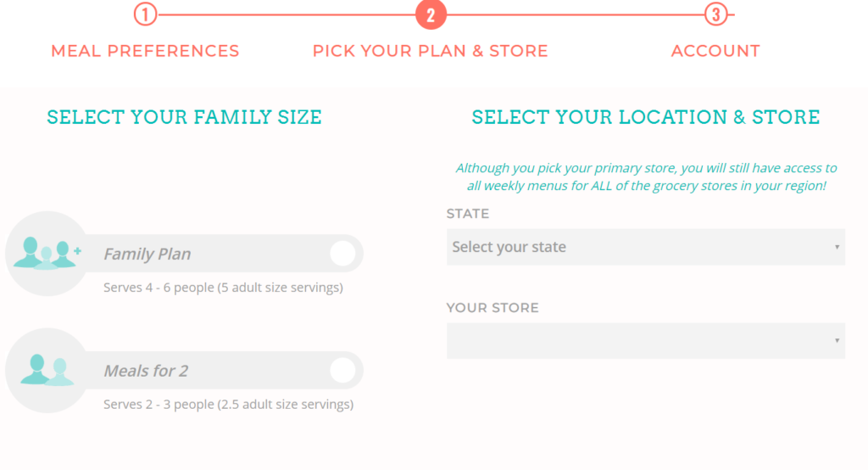Click the Meals for 2 couple icon
The image size is (868, 470).
[x=47, y=370]
